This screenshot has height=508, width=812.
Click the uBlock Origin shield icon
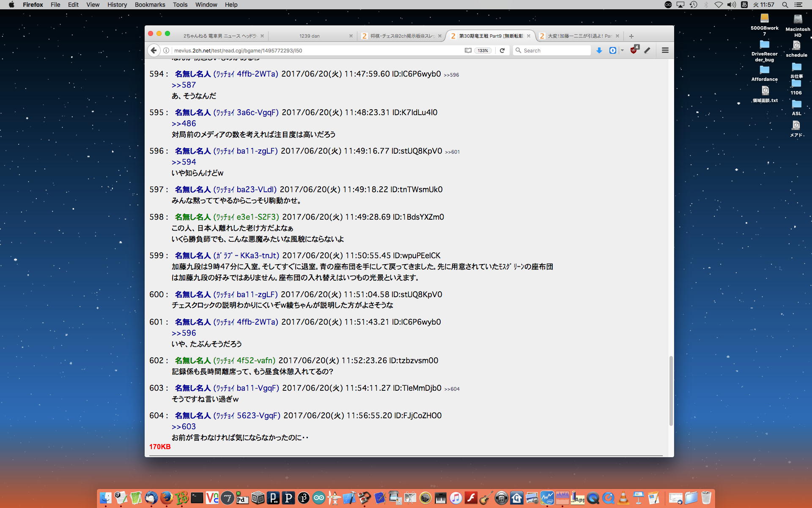point(634,50)
